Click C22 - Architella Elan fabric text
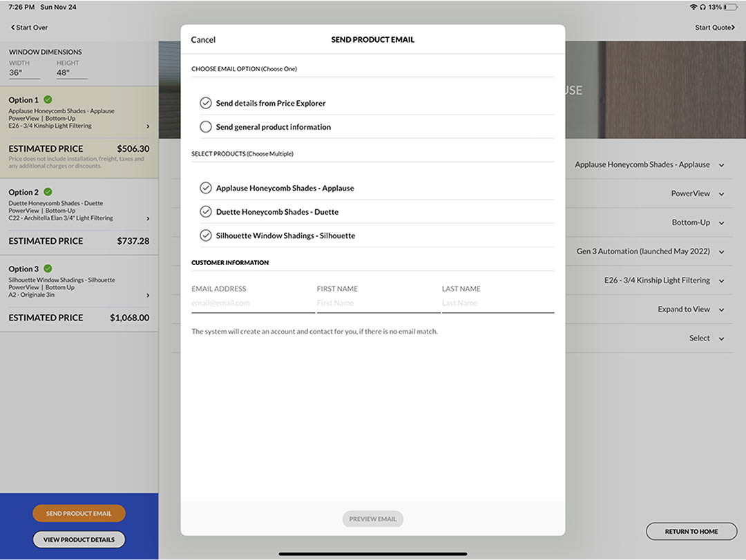Screen dimensions: 746x560 [60, 218]
